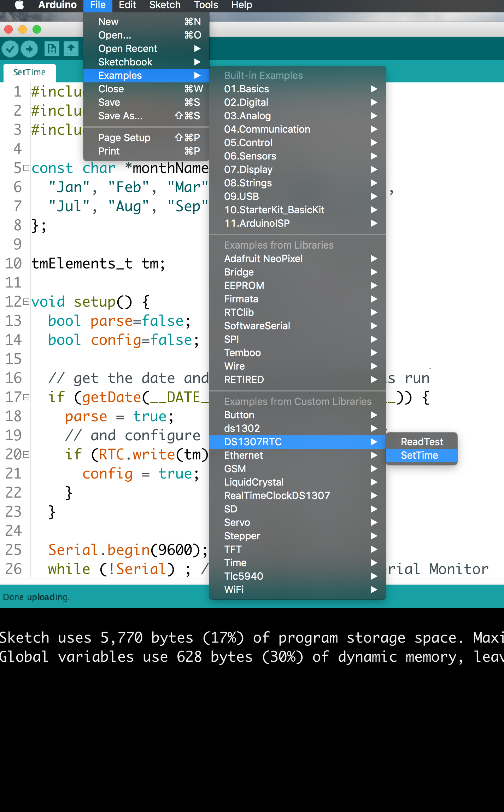504x812 pixels.
Task: Open the RETIRED examples submenu
Action: point(298,379)
